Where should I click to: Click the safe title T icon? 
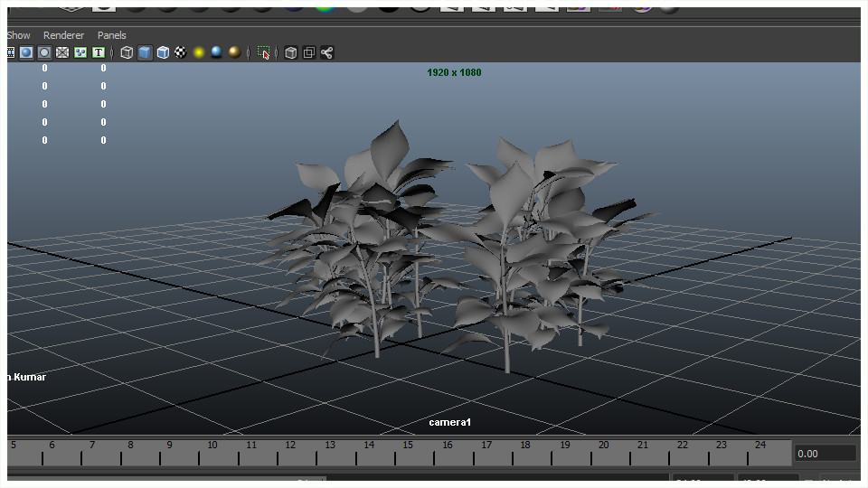[x=99, y=52]
